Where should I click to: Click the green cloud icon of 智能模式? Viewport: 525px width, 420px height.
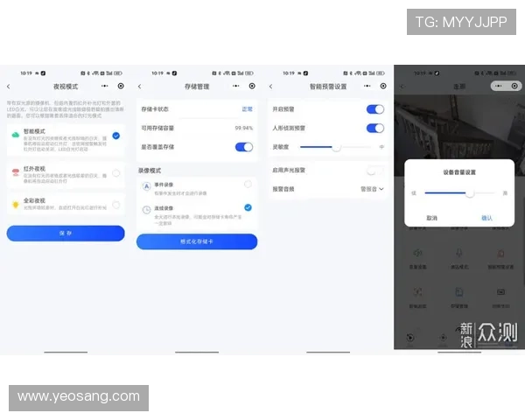click(16, 135)
